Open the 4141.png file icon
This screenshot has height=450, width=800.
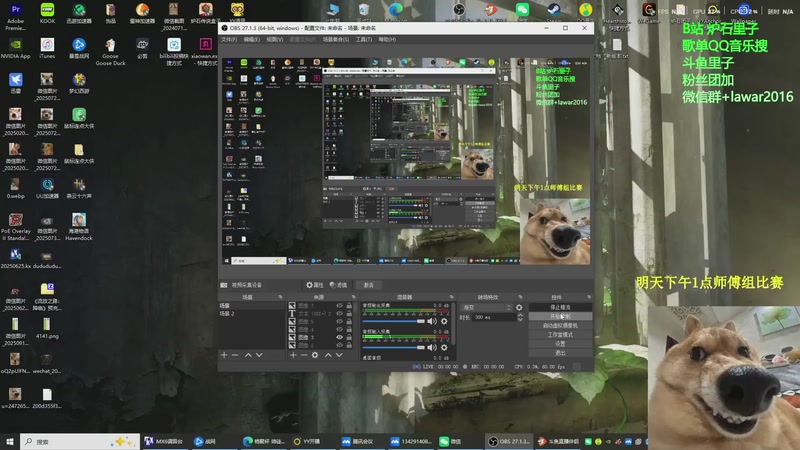pos(47,328)
